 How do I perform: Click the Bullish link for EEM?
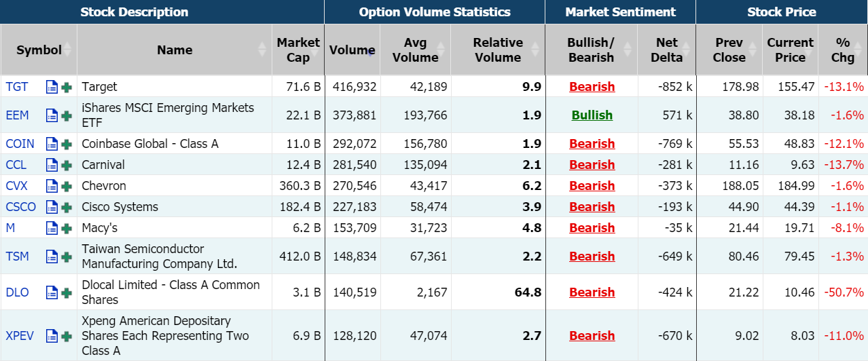592,115
